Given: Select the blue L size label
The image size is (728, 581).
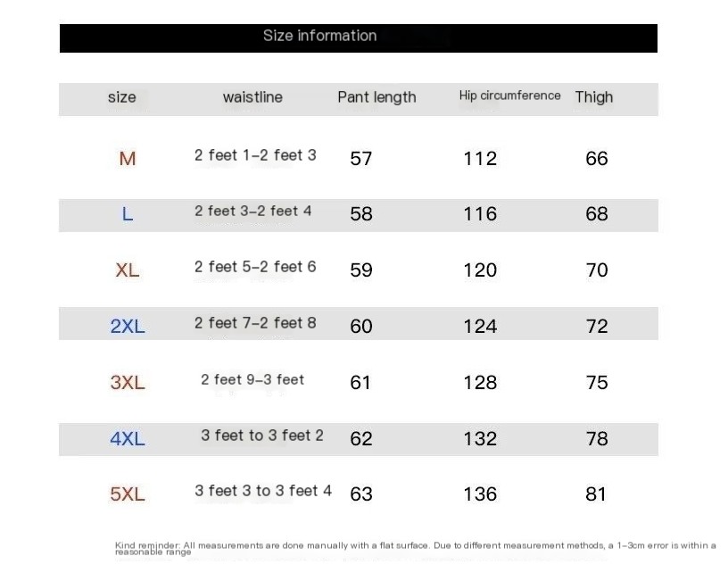Looking at the screenshot, I should 128,214.
